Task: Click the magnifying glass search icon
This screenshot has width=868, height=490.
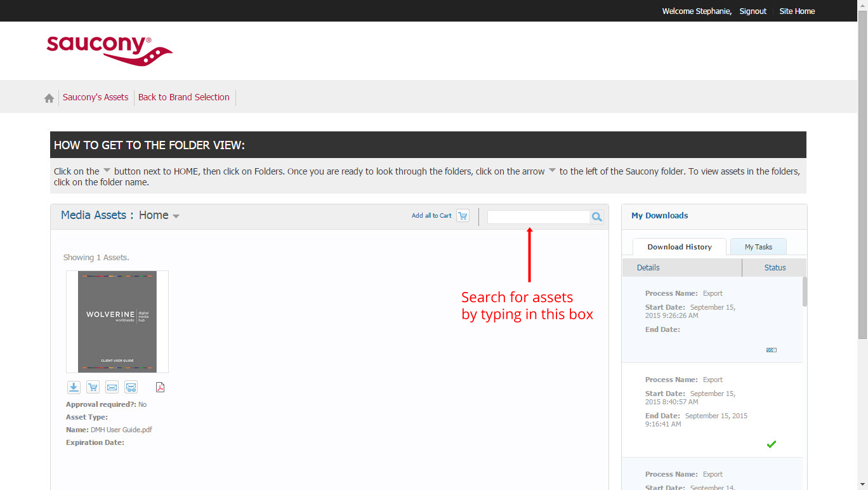Action: coord(596,217)
